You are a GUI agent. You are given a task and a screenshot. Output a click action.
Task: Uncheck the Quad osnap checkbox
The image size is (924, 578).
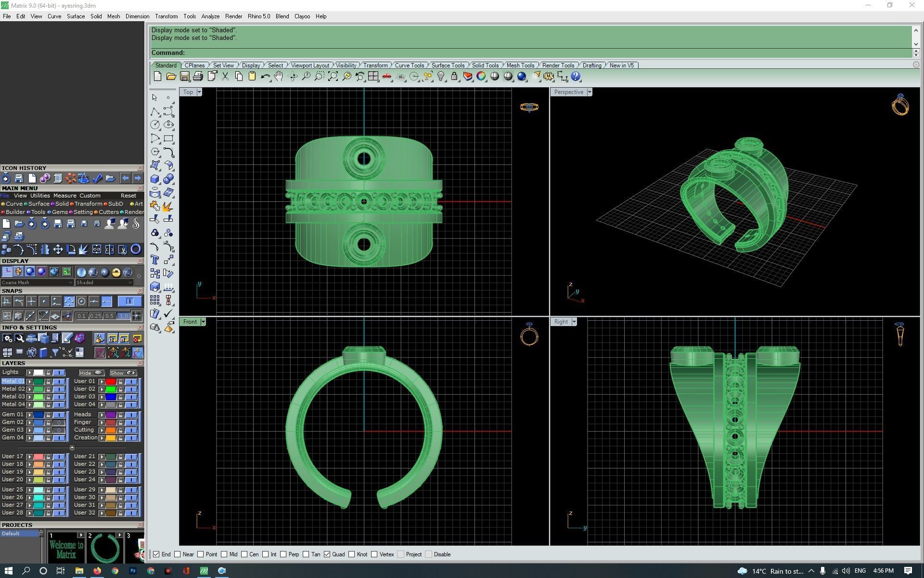tap(327, 554)
